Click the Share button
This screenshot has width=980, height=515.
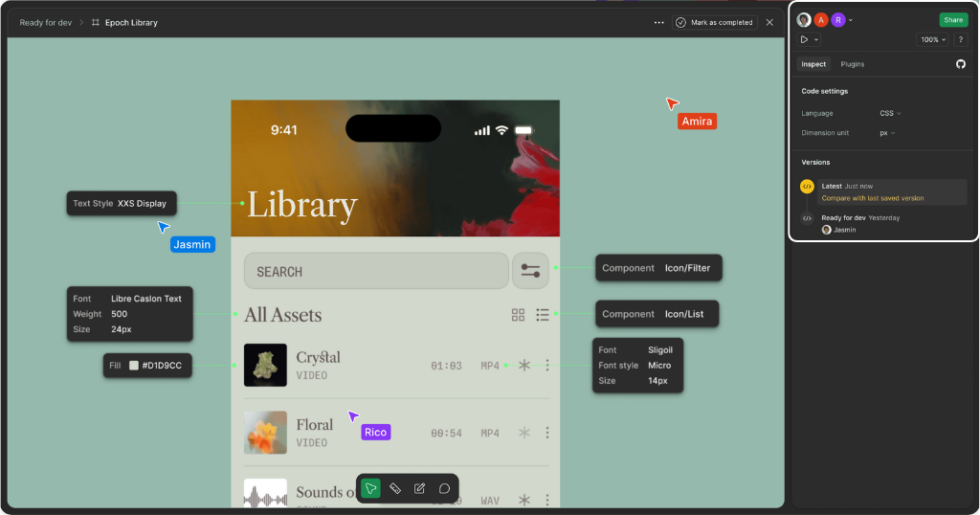953,20
